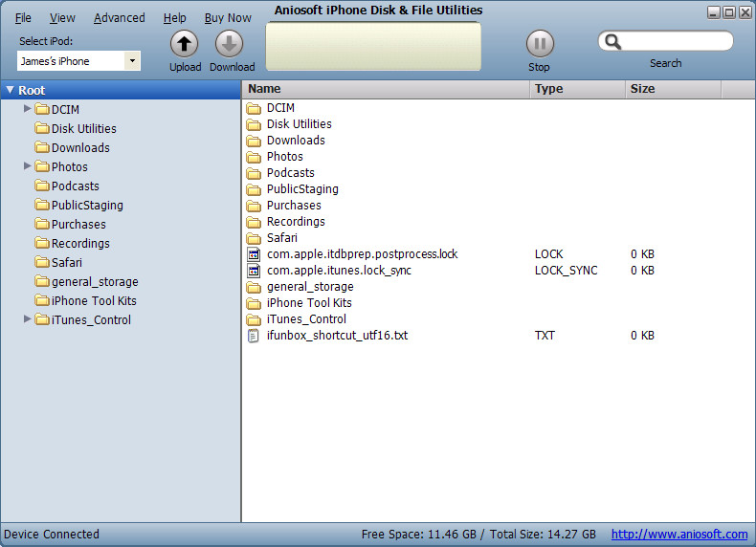Click Disk Utilities folder icon in tree

point(42,128)
